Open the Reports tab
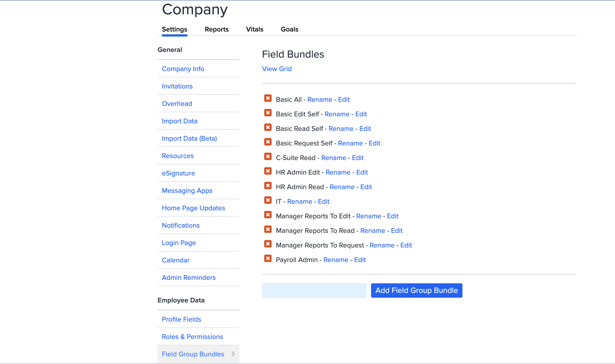The height and width of the screenshot is (364, 615). 217,29
